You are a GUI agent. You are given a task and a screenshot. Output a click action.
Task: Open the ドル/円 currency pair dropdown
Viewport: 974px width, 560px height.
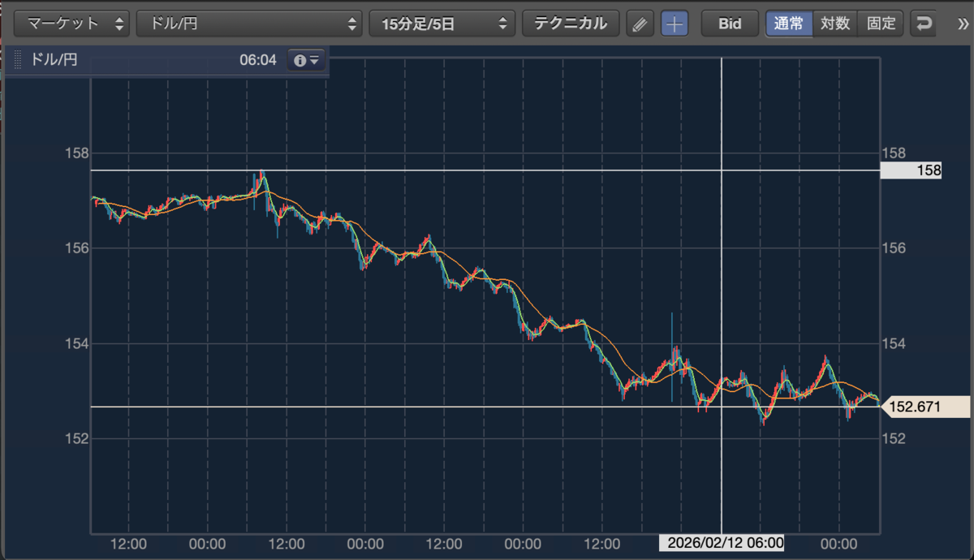point(248,24)
